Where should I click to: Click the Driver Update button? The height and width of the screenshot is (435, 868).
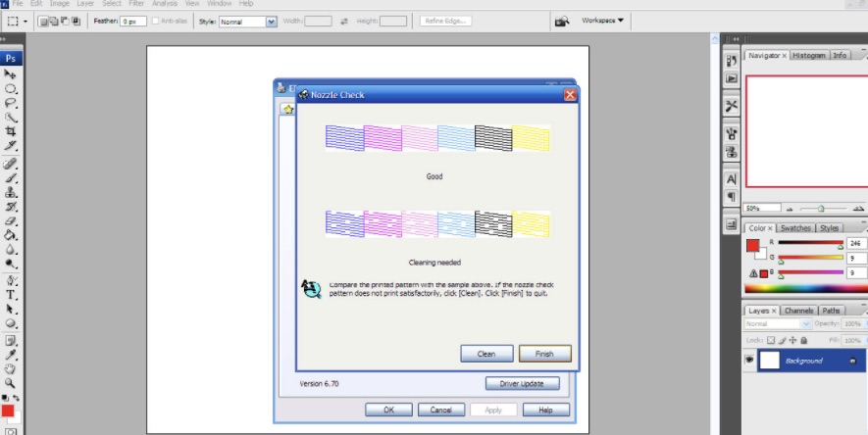pyautogui.click(x=522, y=384)
